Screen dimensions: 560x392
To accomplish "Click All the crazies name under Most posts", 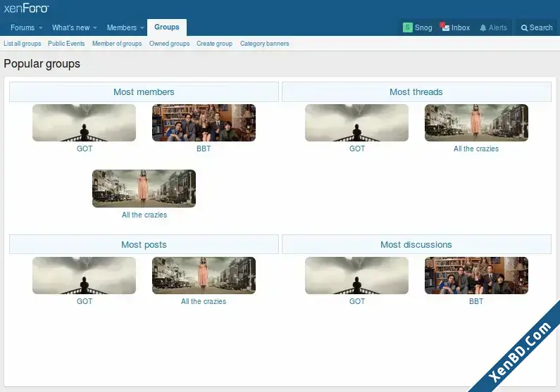I will (204, 301).
